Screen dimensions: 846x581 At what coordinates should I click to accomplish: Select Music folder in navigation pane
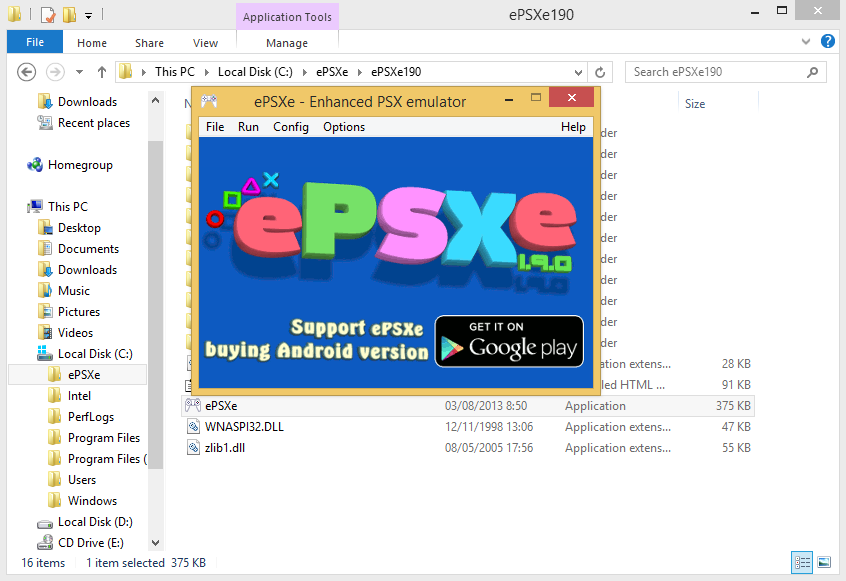(74, 291)
